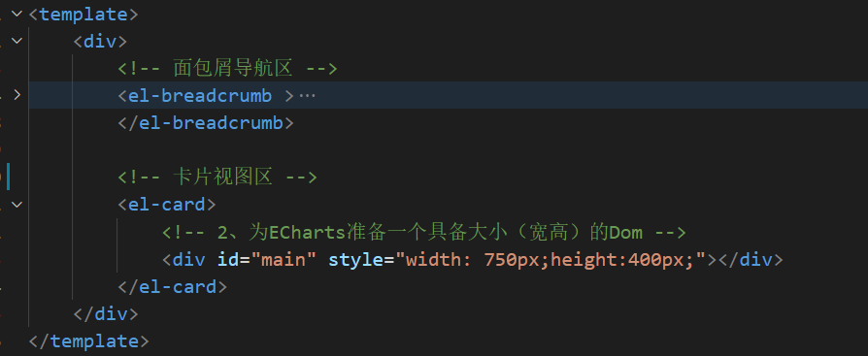The width and height of the screenshot is (868, 356).
Task: Collapse the el-card fold chevron
Action: coord(17,205)
